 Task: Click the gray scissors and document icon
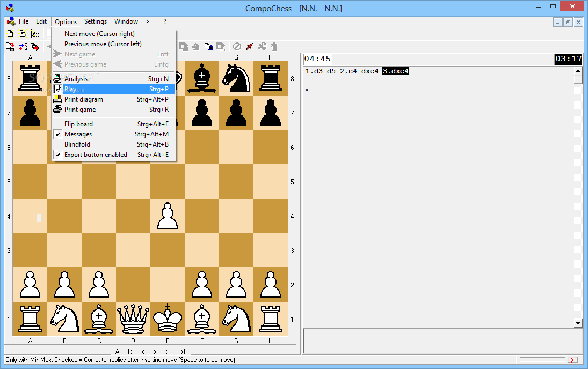pos(262,47)
